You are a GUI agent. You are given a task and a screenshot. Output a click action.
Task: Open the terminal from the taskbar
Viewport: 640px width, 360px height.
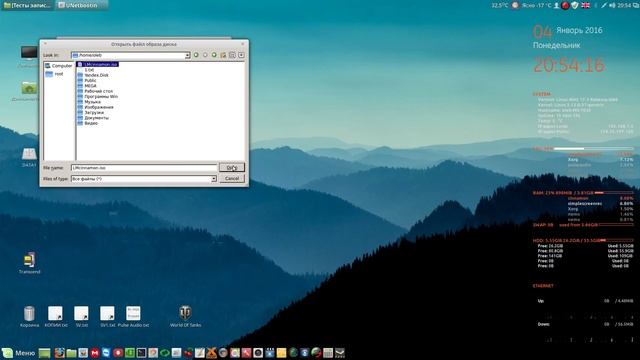[141, 353]
